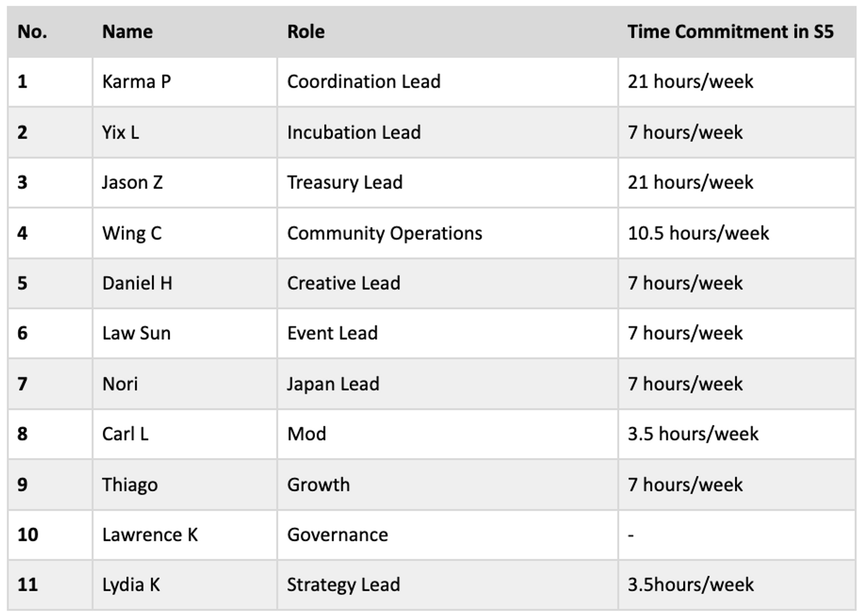Select the 'Thiago' name cell
The image size is (861, 616).
pos(130,485)
